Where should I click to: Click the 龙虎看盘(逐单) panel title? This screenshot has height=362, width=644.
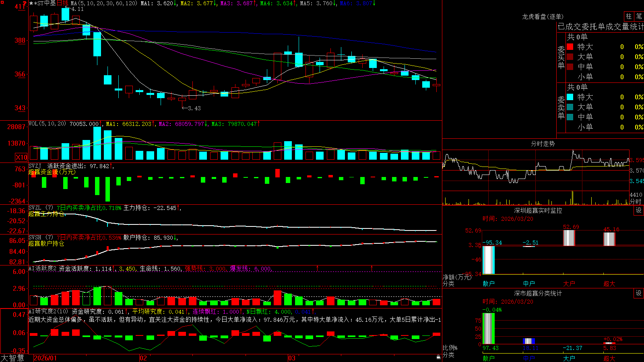(x=543, y=16)
